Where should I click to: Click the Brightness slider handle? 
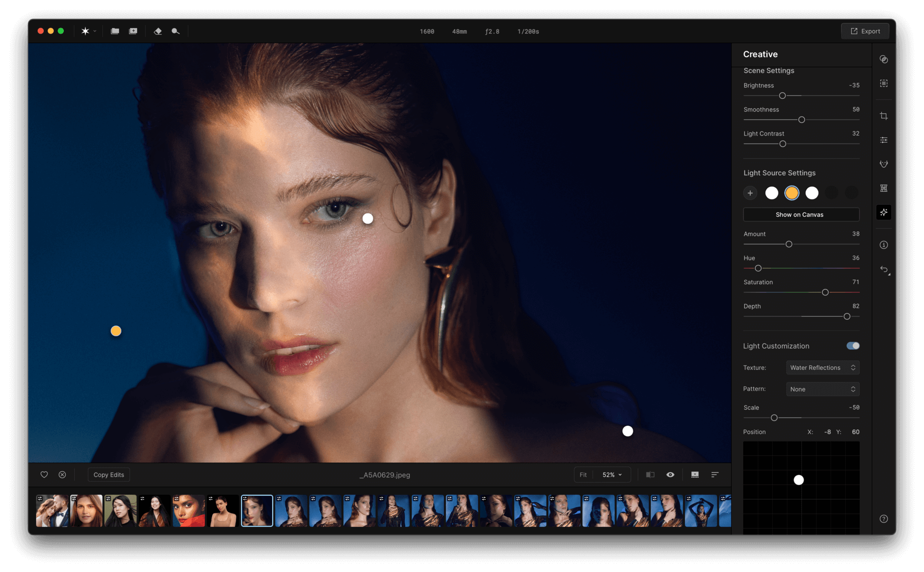[782, 96]
